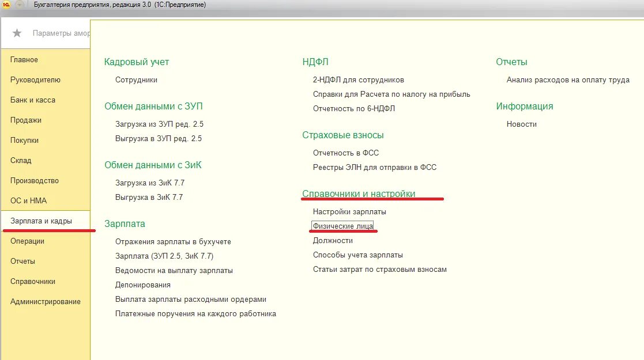Click the window title Бухгалтерия предприятия
This screenshot has width=644, height=360.
120,5
